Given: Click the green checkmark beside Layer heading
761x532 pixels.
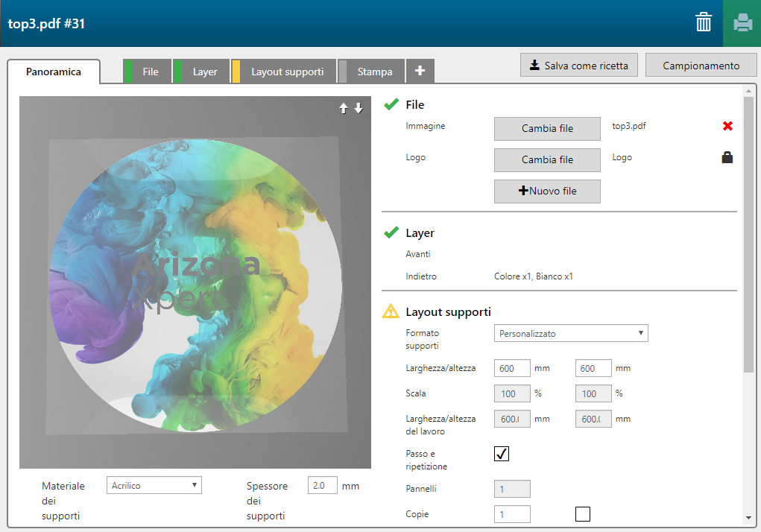Looking at the screenshot, I should pyautogui.click(x=391, y=232).
